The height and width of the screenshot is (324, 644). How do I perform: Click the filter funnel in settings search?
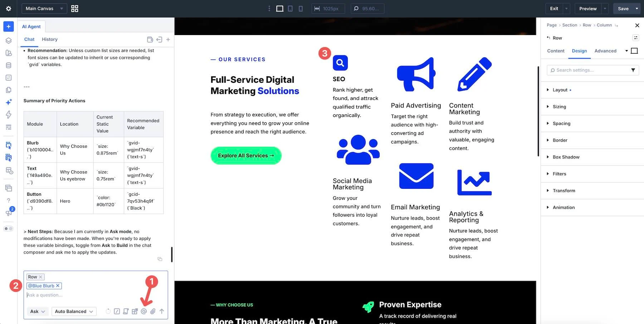point(633,70)
